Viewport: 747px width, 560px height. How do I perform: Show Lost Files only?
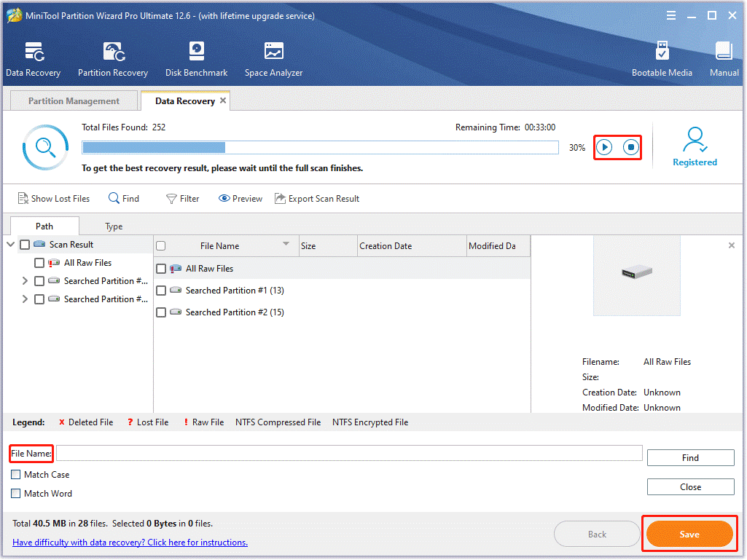pyautogui.click(x=53, y=198)
